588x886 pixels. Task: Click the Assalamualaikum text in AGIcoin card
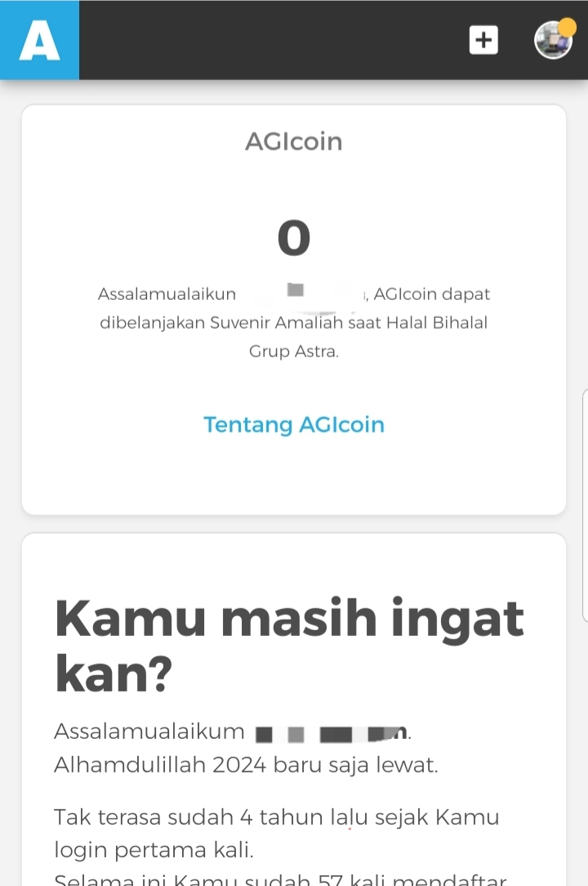pos(167,294)
